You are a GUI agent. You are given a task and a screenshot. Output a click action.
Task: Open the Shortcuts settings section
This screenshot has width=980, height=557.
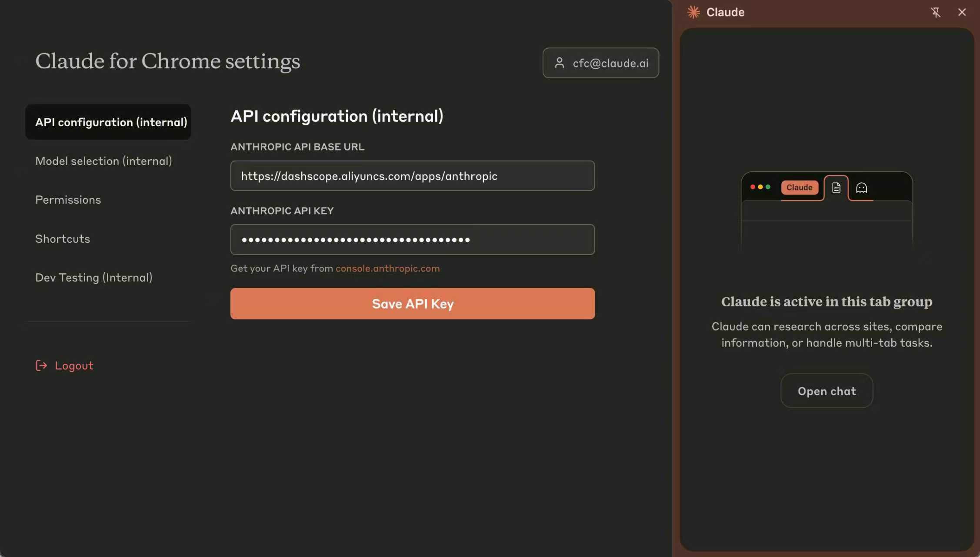(63, 238)
